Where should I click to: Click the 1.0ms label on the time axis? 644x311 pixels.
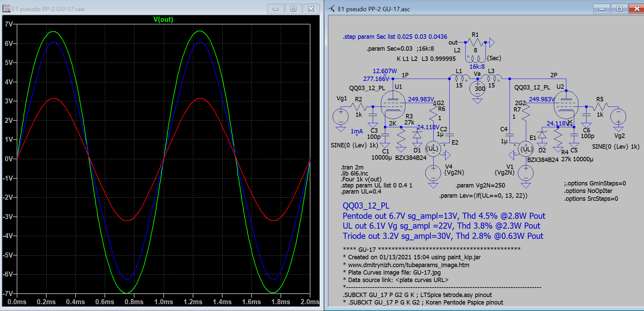(x=164, y=302)
